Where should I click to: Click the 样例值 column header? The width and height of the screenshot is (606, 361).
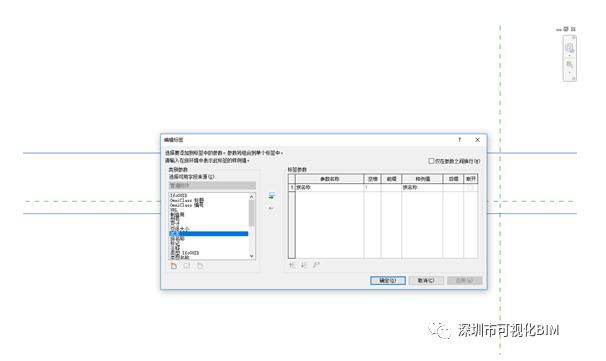(422, 179)
